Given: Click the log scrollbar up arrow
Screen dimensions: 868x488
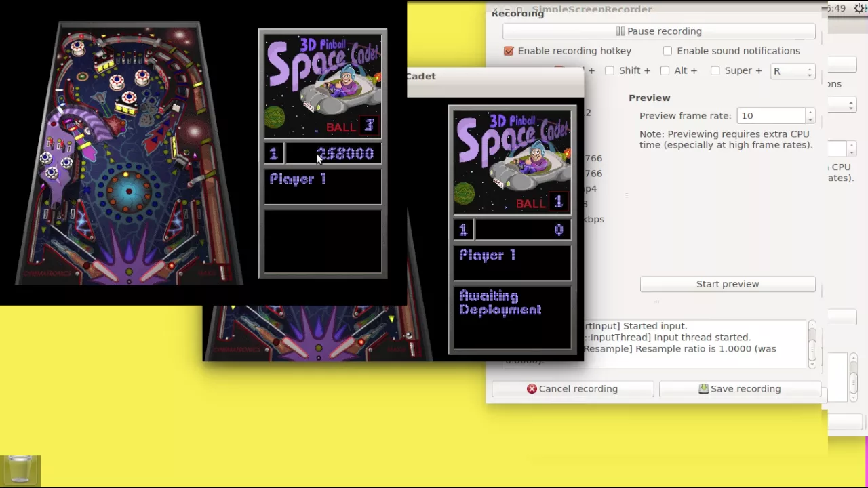Looking at the screenshot, I should coord(812,325).
